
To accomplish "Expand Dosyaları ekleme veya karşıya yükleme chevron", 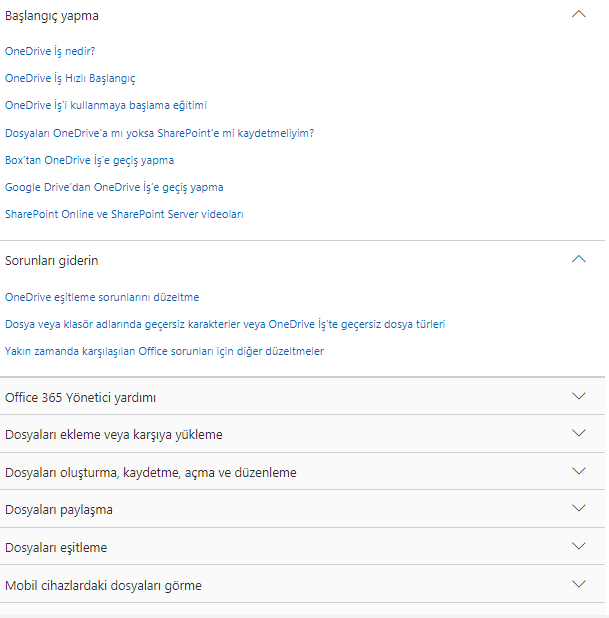I will click(x=578, y=433).
